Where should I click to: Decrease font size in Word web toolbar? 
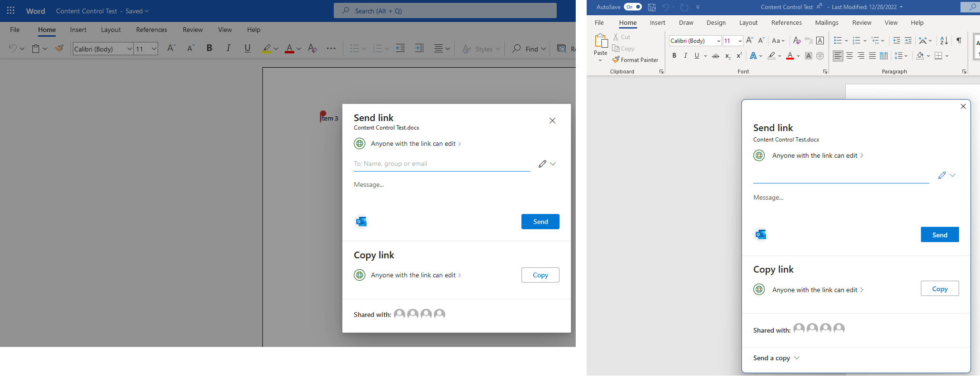[x=190, y=48]
